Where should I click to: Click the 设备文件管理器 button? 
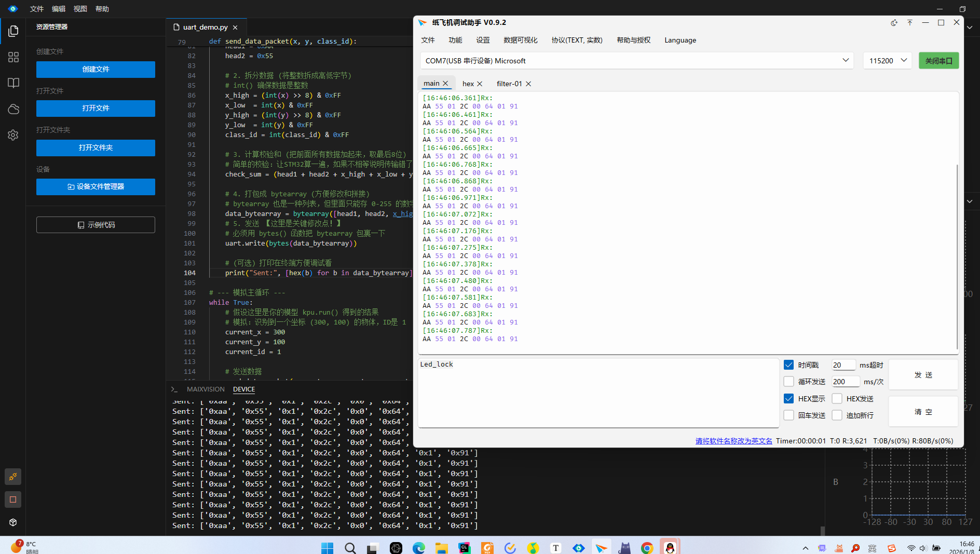tap(96, 187)
